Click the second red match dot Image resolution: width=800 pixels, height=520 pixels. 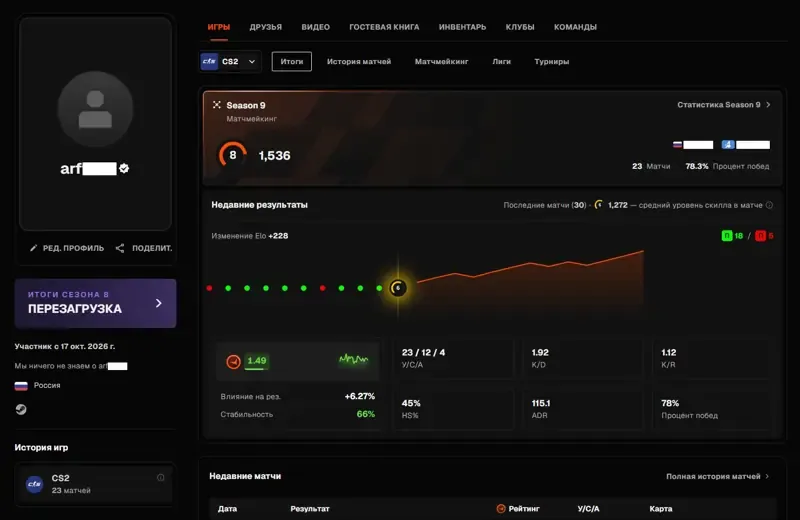click(x=322, y=288)
